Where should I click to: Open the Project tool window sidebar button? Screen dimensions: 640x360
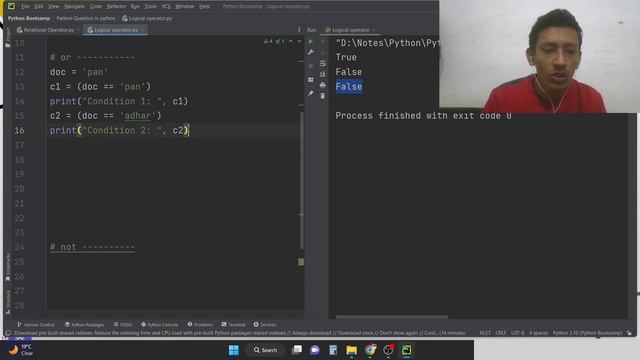click(x=8, y=37)
